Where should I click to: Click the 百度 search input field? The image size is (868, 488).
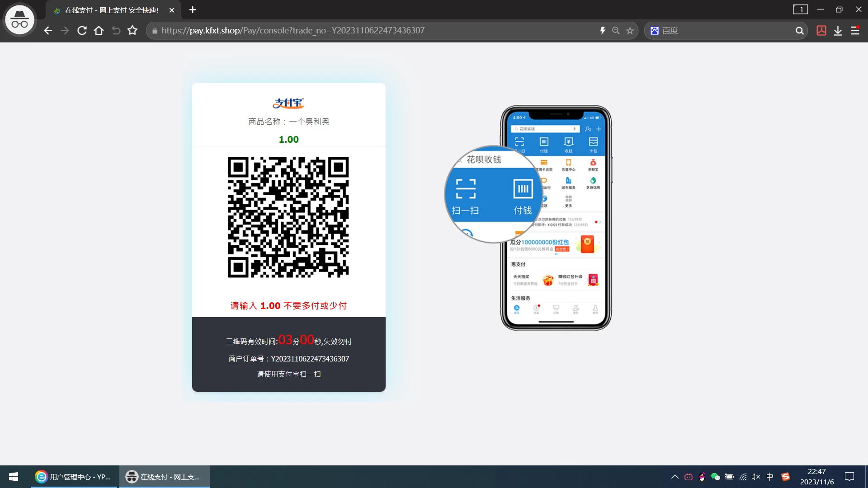pos(726,31)
